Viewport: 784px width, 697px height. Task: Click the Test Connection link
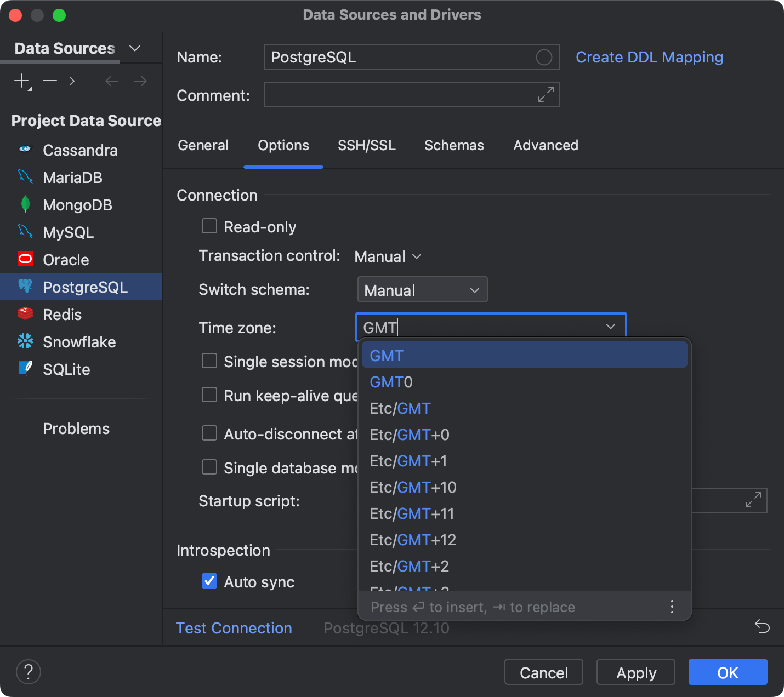(234, 628)
